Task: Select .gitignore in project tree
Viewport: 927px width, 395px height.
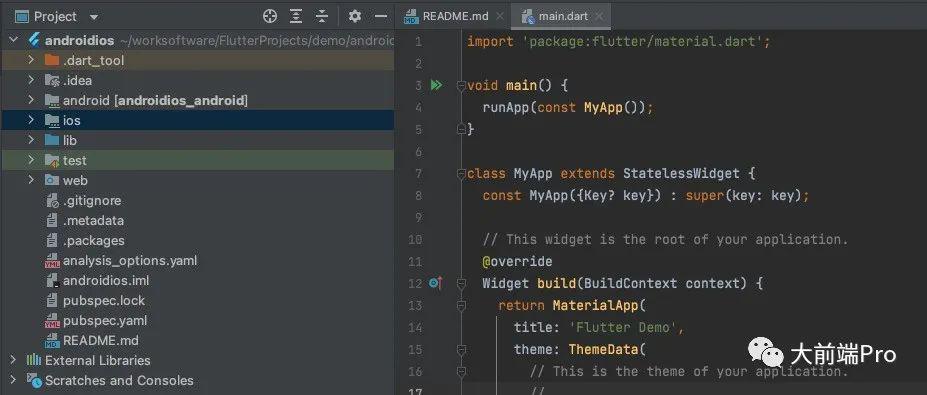Action: pos(92,200)
